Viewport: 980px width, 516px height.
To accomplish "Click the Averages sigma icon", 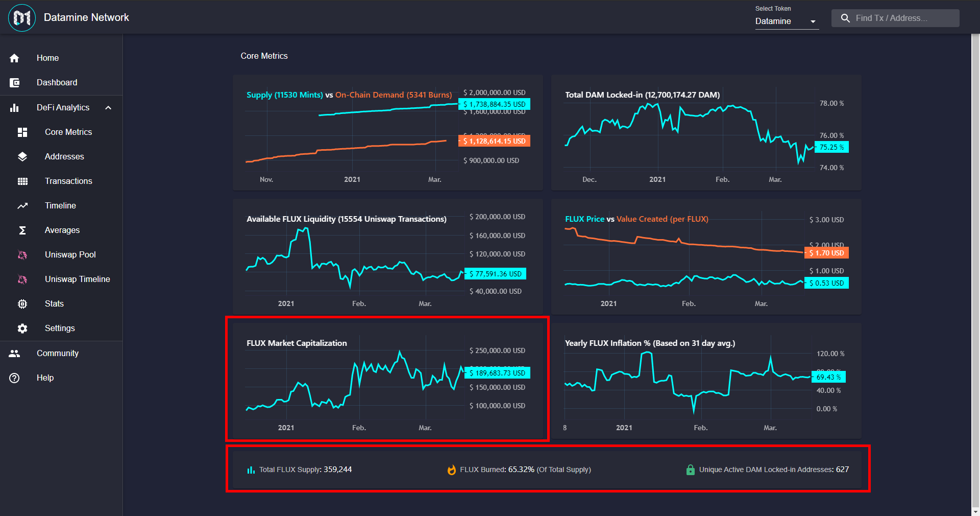I will click(22, 230).
